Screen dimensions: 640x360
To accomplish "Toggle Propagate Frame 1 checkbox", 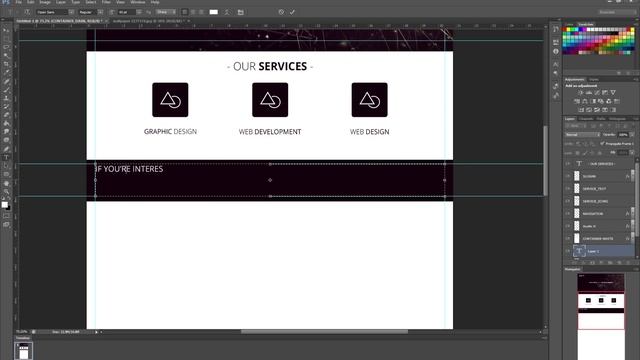I will (602, 143).
